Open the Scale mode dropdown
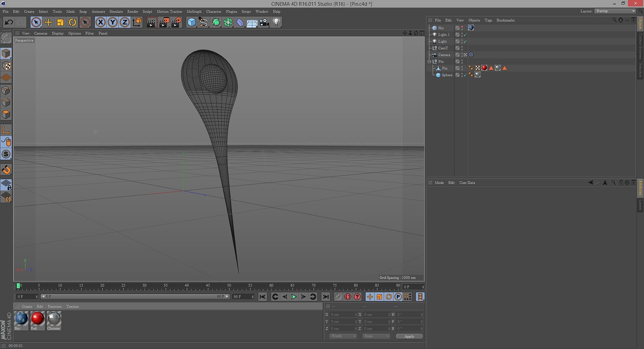The image size is (644, 349). tap(376, 336)
